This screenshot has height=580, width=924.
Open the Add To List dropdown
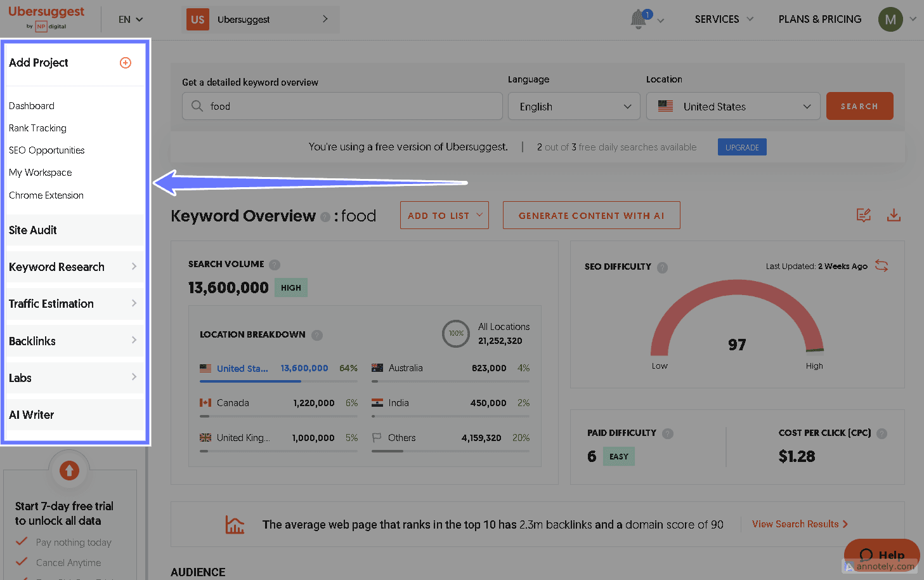tap(445, 215)
